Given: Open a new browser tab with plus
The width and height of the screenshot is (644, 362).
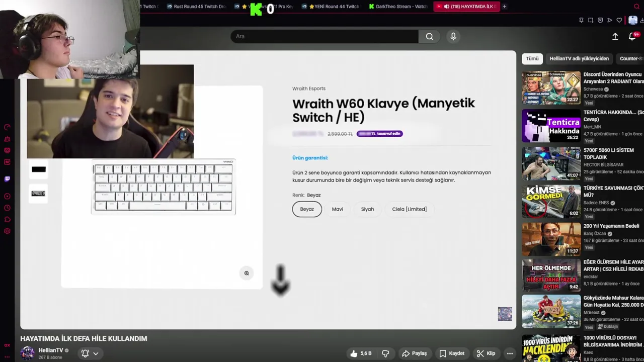Looking at the screenshot, I should point(504,7).
